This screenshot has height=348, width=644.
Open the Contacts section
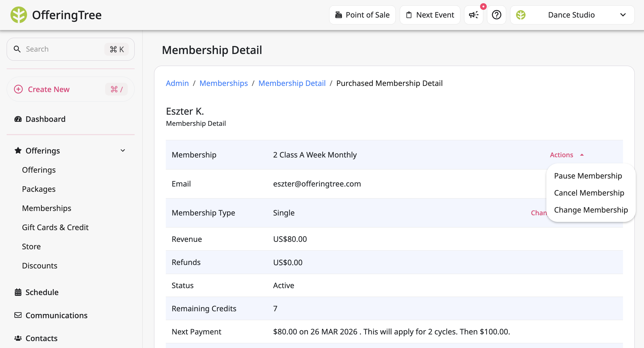(x=42, y=338)
